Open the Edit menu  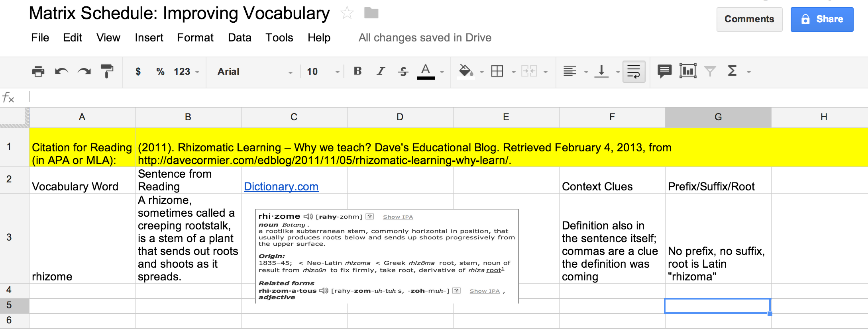(73, 37)
